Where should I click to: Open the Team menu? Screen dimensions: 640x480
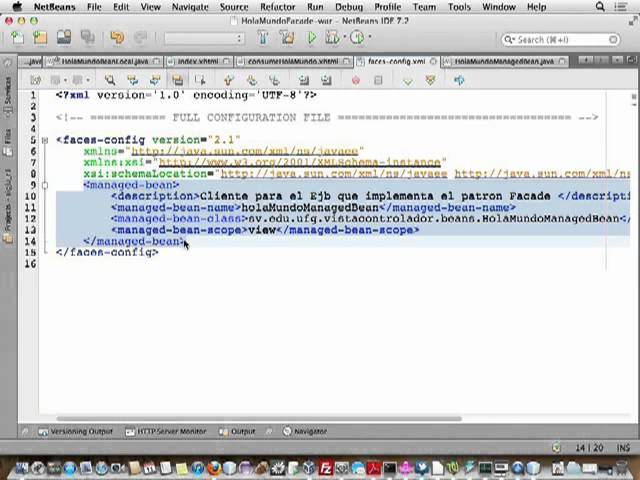[x=424, y=7]
